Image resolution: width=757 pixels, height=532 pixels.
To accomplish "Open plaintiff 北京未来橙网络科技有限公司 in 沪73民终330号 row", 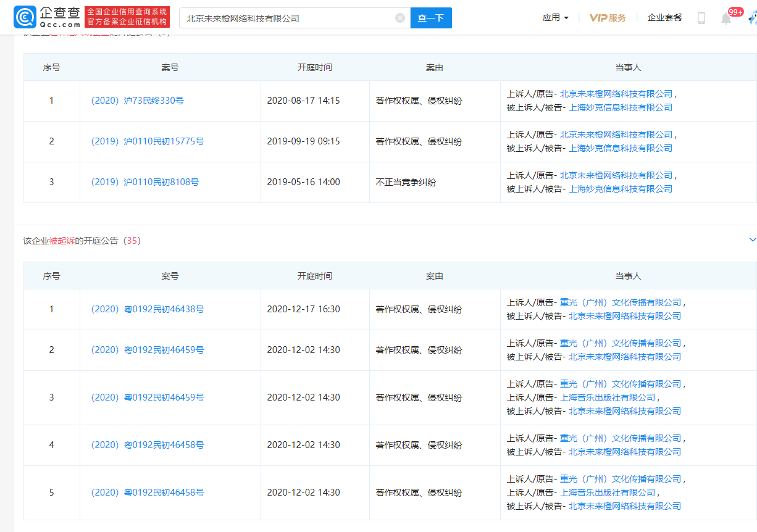I will (x=616, y=94).
